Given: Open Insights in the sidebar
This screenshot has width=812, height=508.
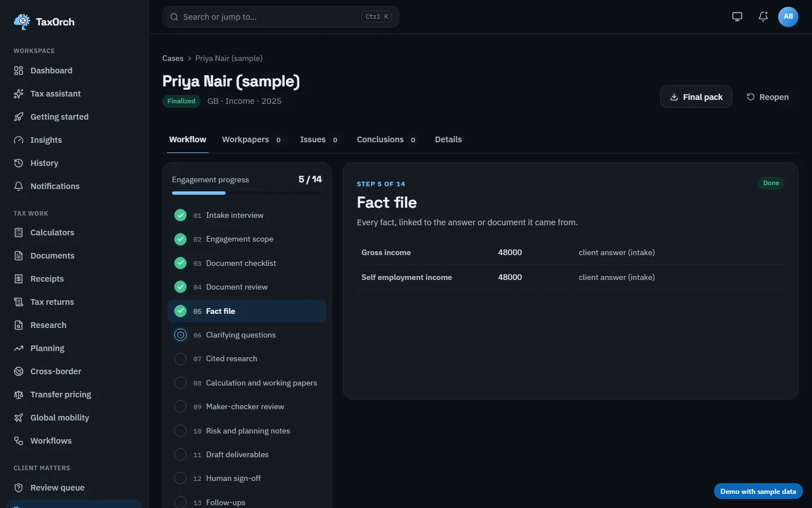Looking at the screenshot, I should [74, 140].
